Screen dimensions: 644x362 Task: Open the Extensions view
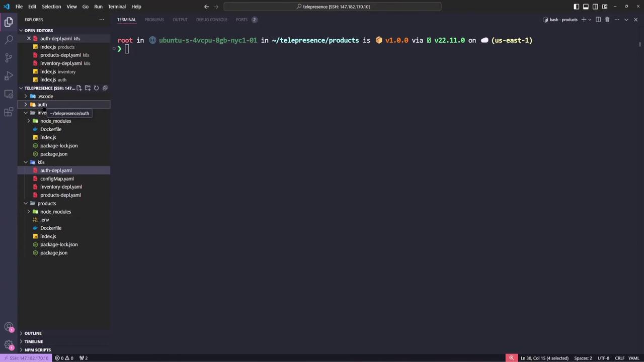point(9,112)
